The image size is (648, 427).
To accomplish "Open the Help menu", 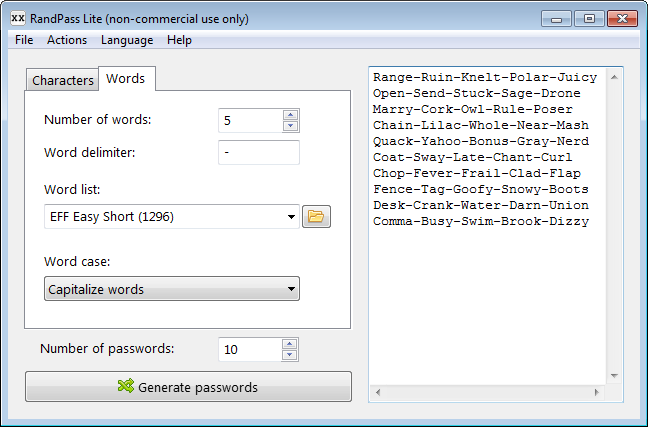I will point(180,40).
